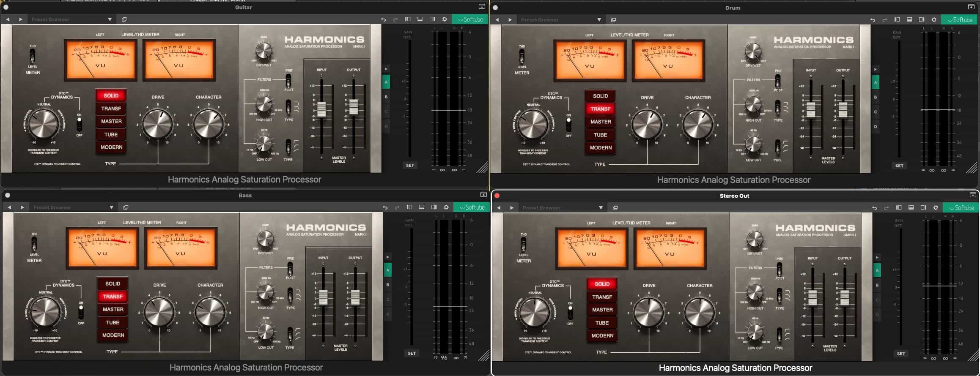
Task: Select slot B in Guitar plugin
Action: pos(386,97)
